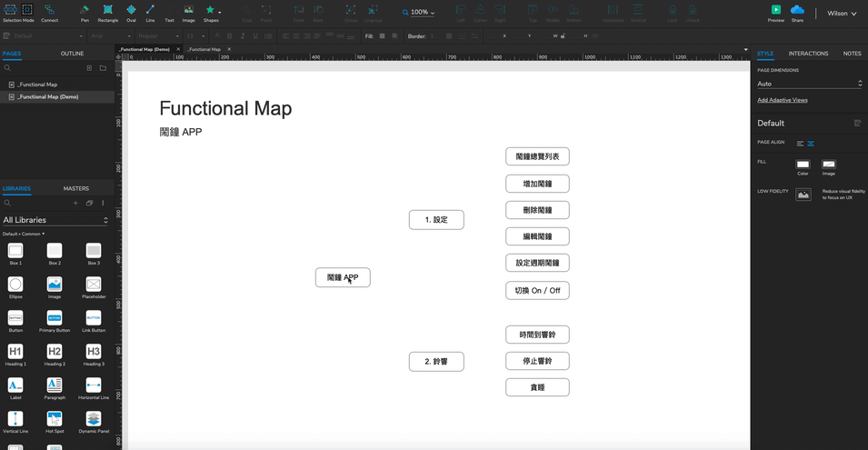Select the Link Button widget
The image size is (868, 450).
point(94,321)
